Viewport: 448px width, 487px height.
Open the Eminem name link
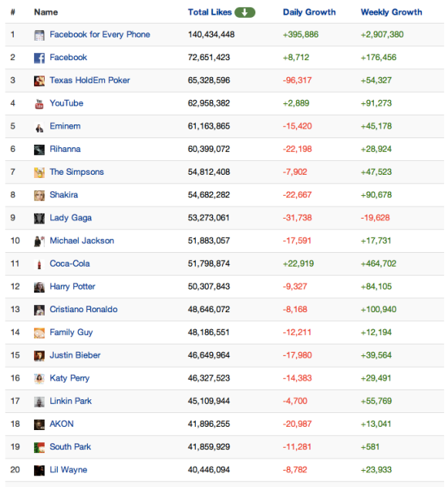65,126
